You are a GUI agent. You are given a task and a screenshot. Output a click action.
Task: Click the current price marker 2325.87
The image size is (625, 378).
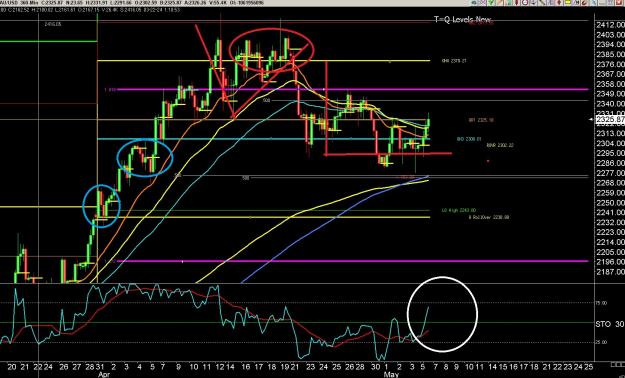(610, 119)
